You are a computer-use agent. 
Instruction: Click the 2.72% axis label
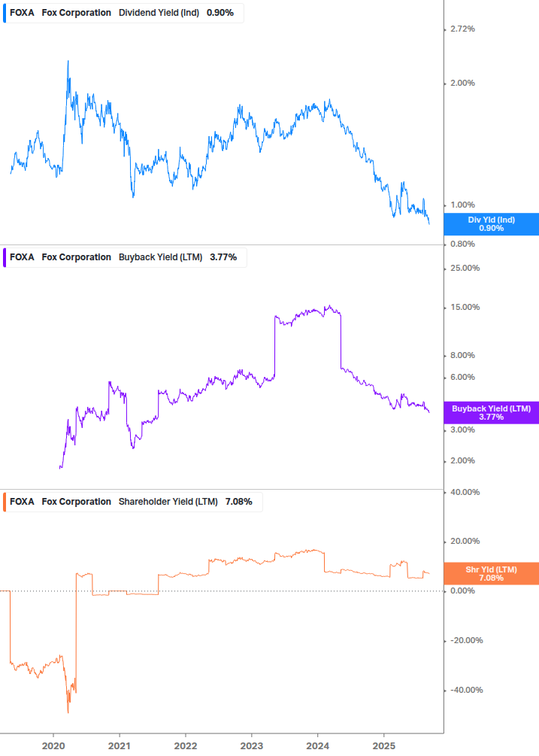click(x=462, y=29)
